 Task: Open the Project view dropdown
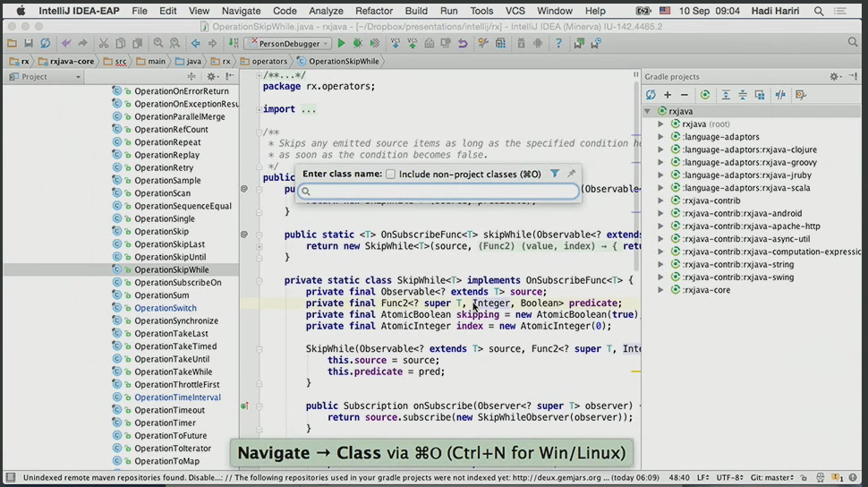pyautogui.click(x=45, y=76)
